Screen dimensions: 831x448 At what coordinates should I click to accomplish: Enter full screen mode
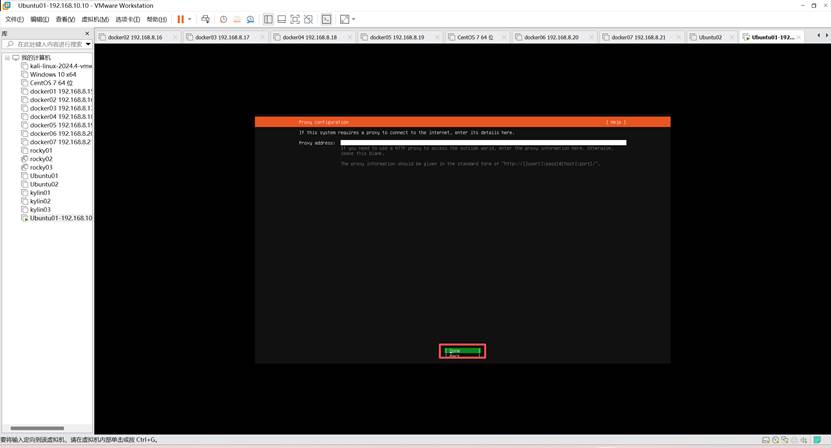point(295,19)
